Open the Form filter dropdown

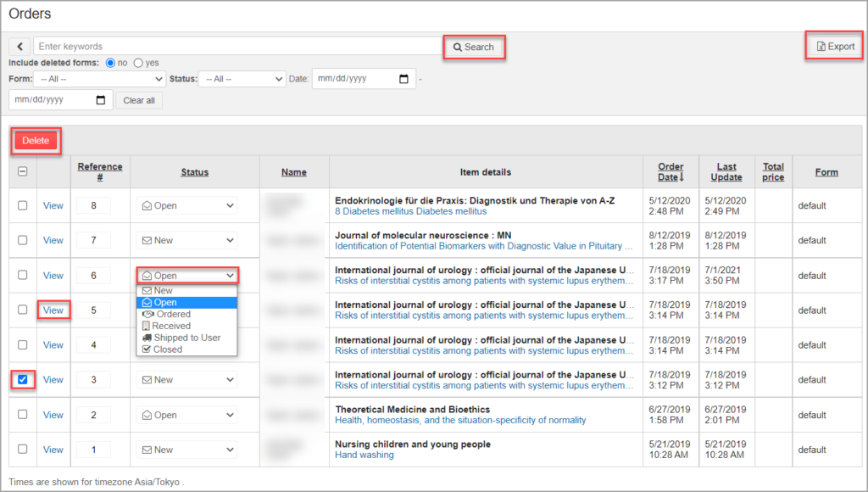coord(100,79)
